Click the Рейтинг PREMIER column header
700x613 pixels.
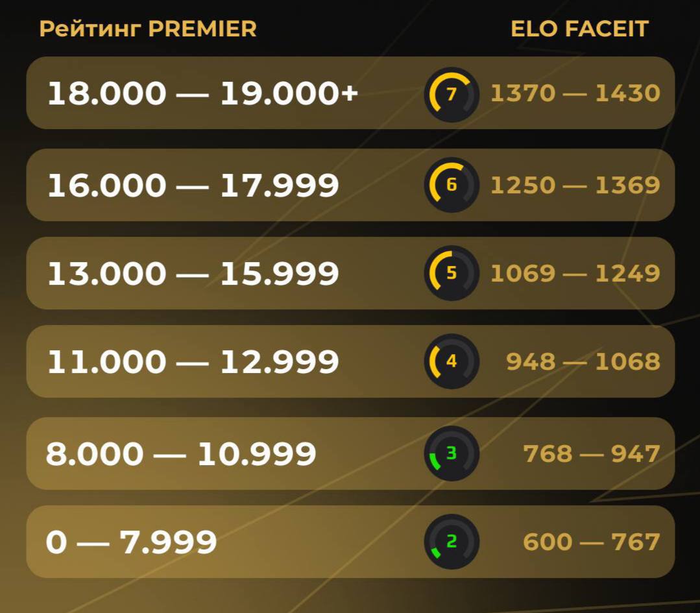coord(148,29)
